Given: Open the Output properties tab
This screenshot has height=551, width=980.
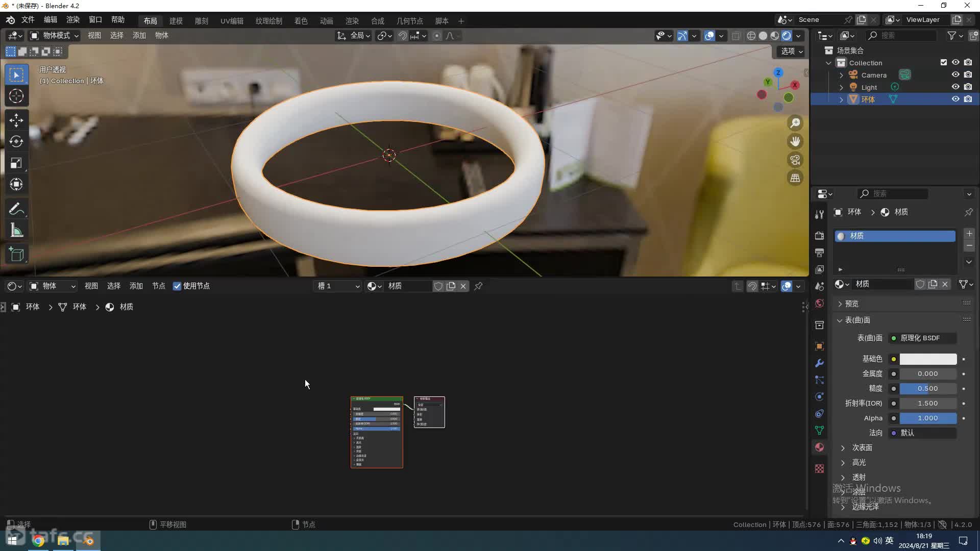Looking at the screenshot, I should tap(819, 253).
